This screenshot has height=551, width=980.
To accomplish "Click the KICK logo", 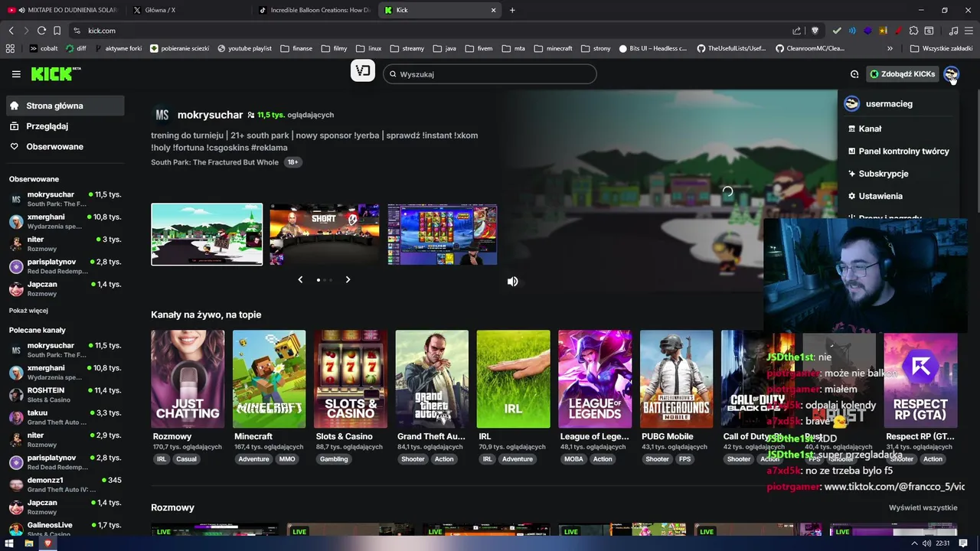I will (55, 73).
